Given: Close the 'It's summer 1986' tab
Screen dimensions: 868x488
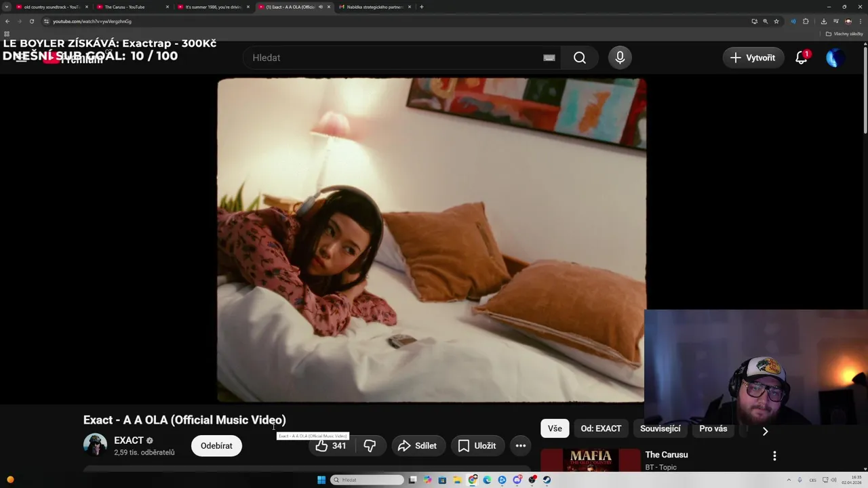Looking at the screenshot, I should point(248,7).
